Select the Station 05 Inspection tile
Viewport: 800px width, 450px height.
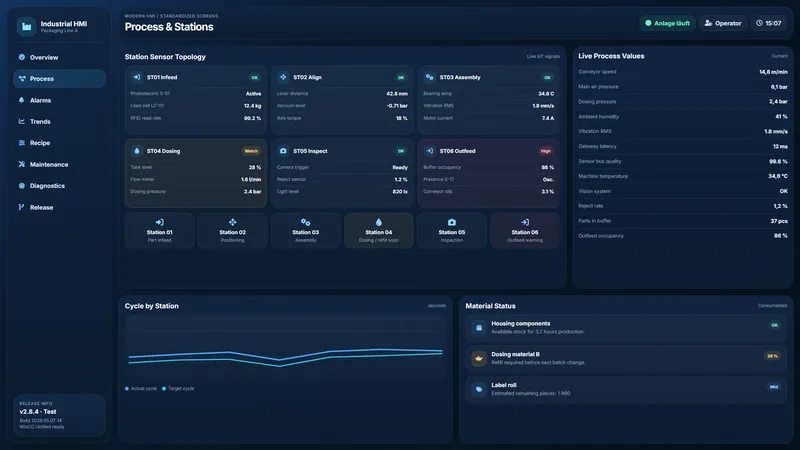tap(452, 231)
